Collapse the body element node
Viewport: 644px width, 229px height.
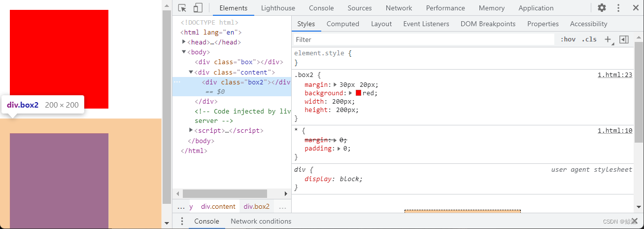(184, 52)
